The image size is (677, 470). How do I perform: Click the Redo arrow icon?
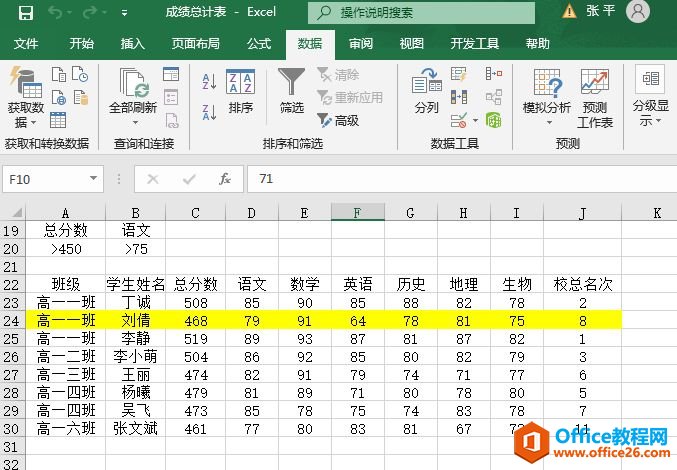(90, 13)
